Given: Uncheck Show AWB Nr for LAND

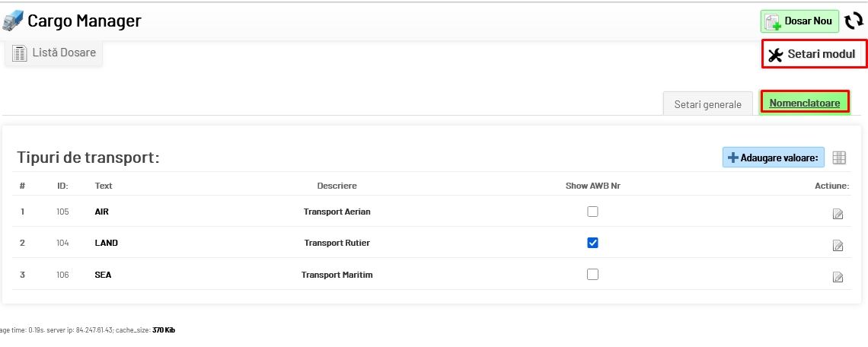Looking at the screenshot, I should click(592, 243).
